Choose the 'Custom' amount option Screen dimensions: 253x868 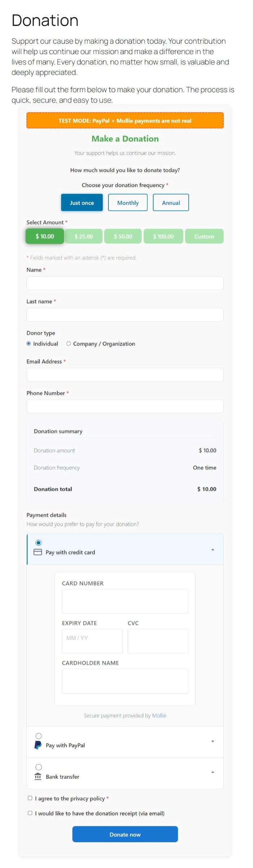click(x=204, y=236)
